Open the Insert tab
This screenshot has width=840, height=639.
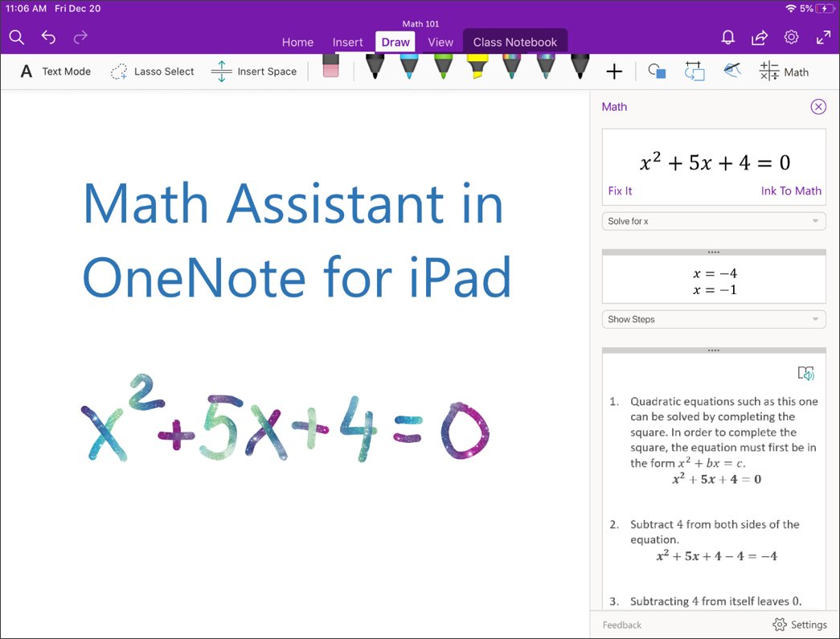coord(347,43)
